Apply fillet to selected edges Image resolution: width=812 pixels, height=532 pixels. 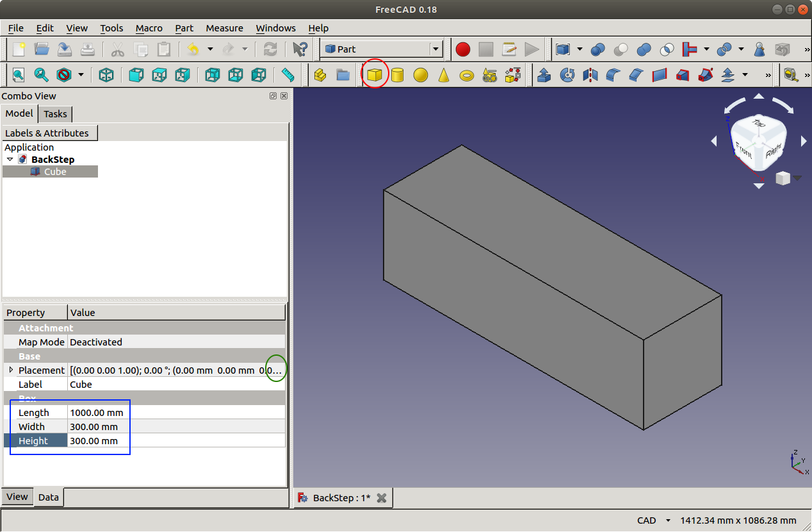point(613,75)
